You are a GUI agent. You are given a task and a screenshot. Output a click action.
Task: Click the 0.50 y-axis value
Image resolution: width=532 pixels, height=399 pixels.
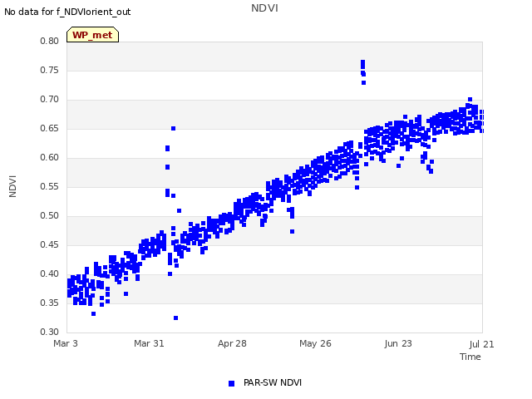50,216
